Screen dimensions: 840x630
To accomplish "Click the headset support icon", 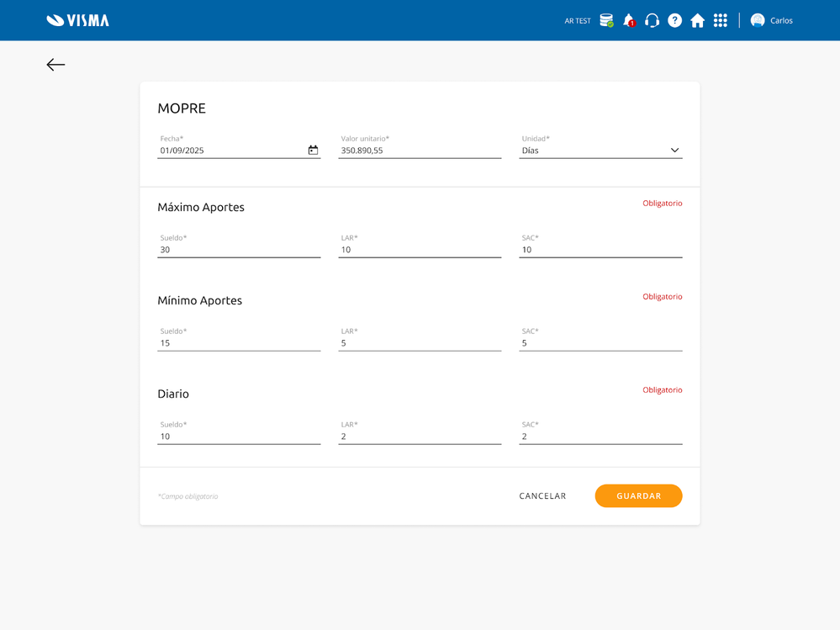I will (x=652, y=20).
